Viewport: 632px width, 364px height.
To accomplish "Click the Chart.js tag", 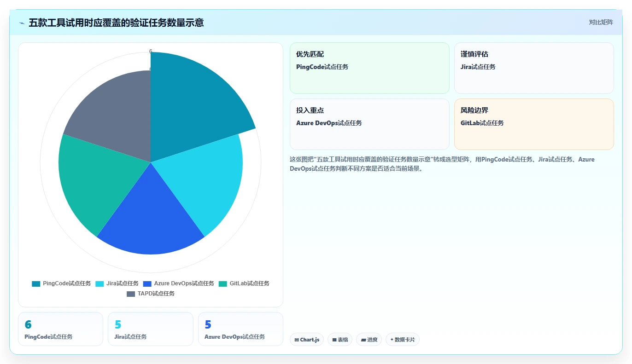I will pyautogui.click(x=307, y=340).
